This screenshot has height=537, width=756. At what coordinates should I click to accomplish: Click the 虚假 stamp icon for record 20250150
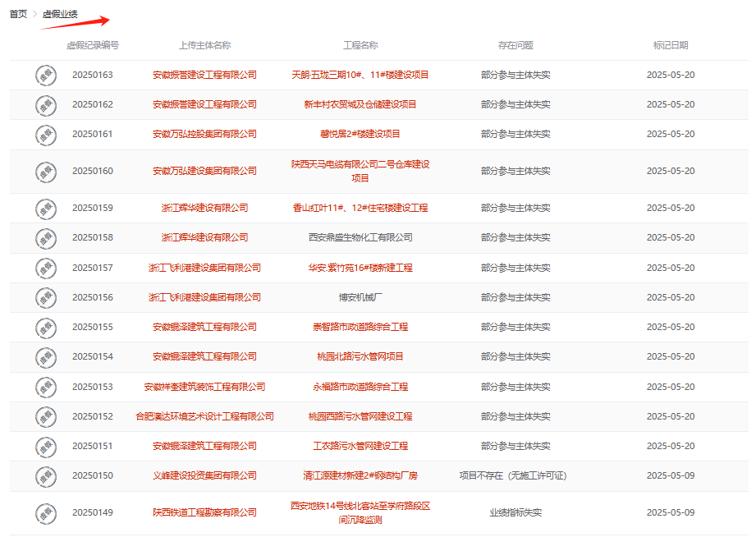click(x=46, y=475)
